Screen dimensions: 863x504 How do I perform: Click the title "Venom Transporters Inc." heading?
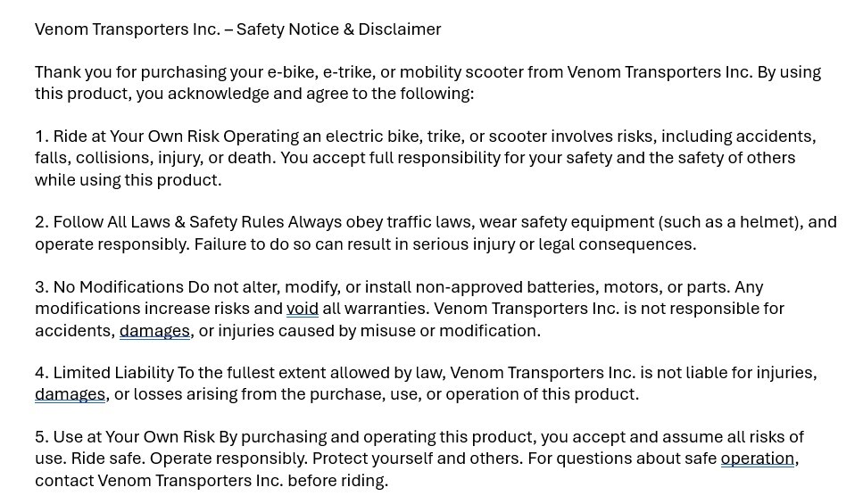point(128,29)
